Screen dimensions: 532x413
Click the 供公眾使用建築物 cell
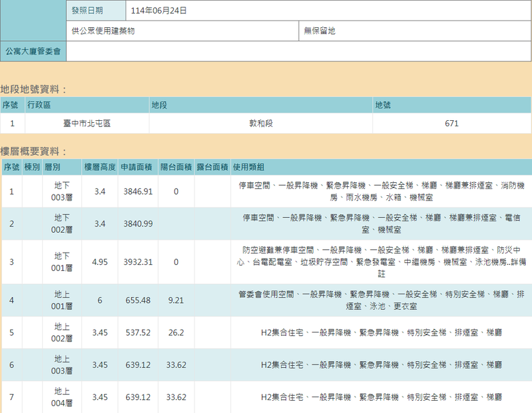point(183,31)
